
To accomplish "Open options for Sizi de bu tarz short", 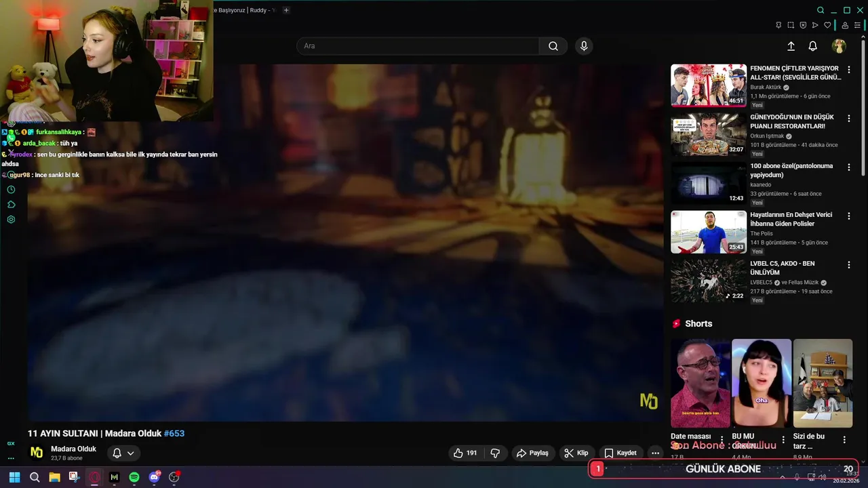I will click(844, 440).
